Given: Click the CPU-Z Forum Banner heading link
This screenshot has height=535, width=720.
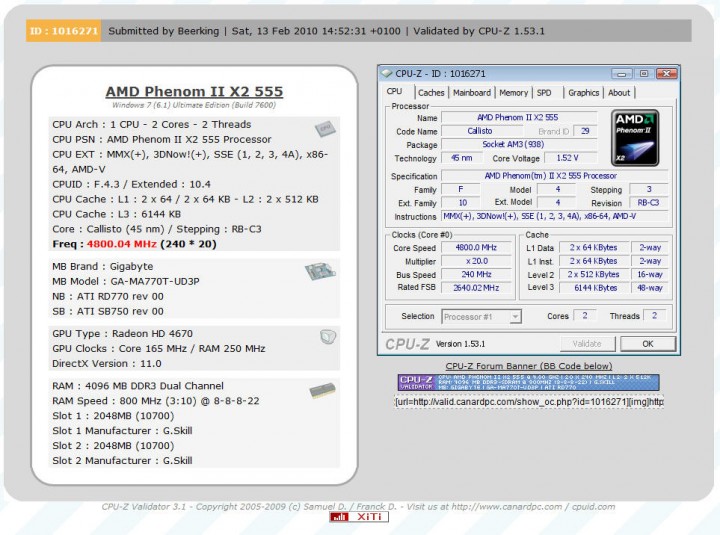Looking at the screenshot, I should (529, 366).
